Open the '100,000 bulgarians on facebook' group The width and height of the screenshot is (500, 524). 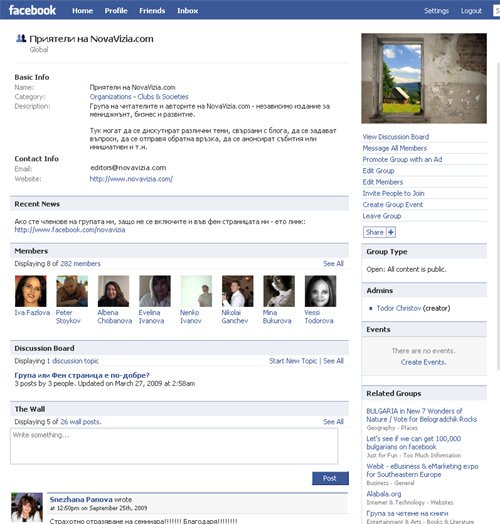tap(413, 443)
